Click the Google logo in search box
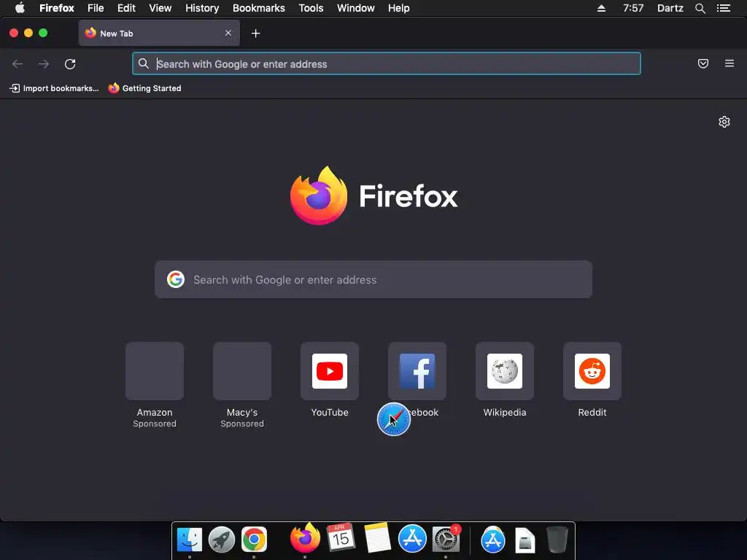The height and width of the screenshot is (560, 747). click(x=176, y=279)
